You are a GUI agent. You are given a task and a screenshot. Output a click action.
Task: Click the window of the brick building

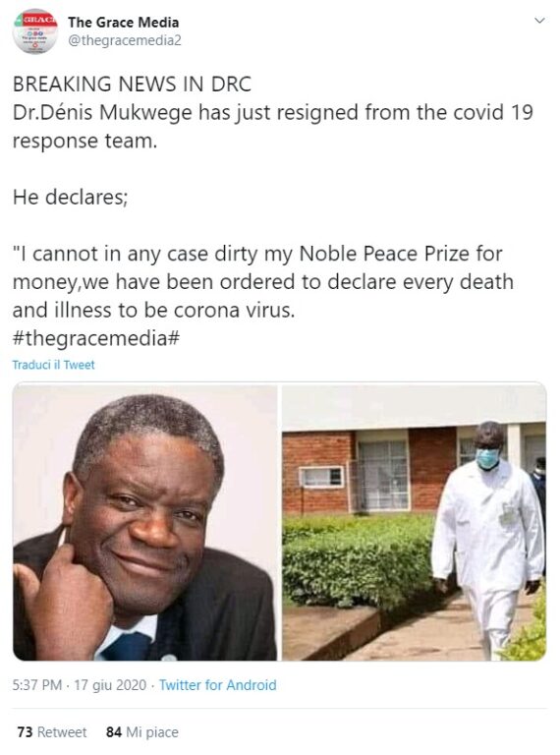coord(383,475)
